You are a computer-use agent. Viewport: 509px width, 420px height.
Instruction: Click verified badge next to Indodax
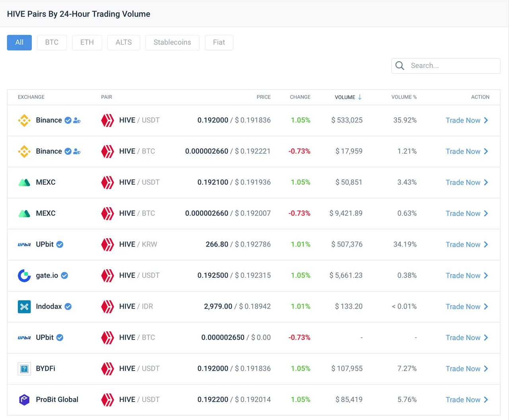click(x=68, y=306)
